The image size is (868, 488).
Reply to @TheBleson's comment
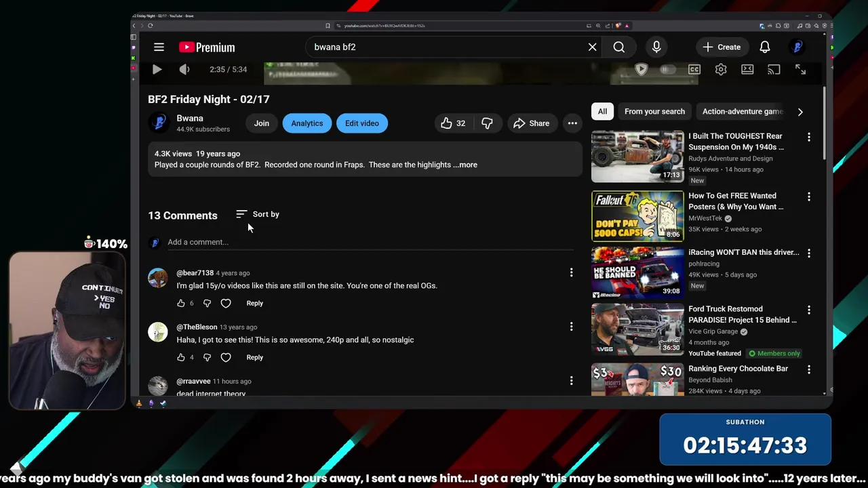(254, 357)
